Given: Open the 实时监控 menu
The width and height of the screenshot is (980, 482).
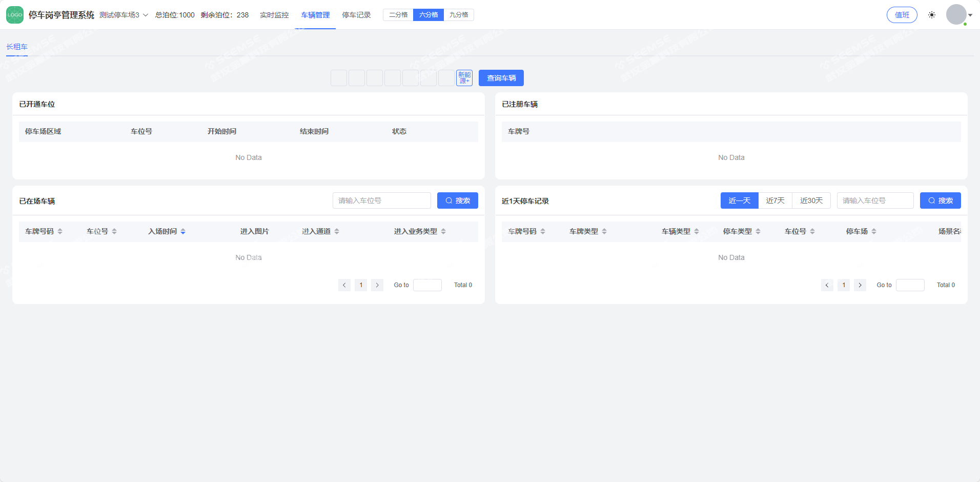Looking at the screenshot, I should (274, 15).
